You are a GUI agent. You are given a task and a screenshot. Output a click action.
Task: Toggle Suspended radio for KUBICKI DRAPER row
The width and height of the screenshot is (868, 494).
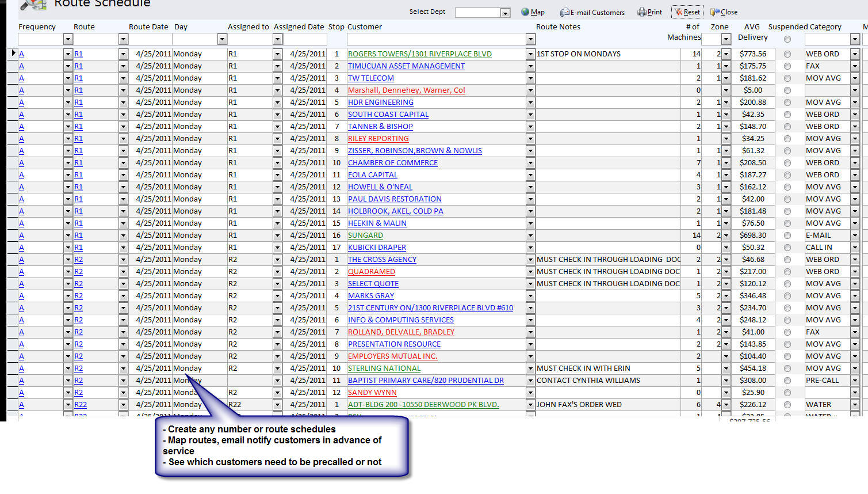(787, 248)
